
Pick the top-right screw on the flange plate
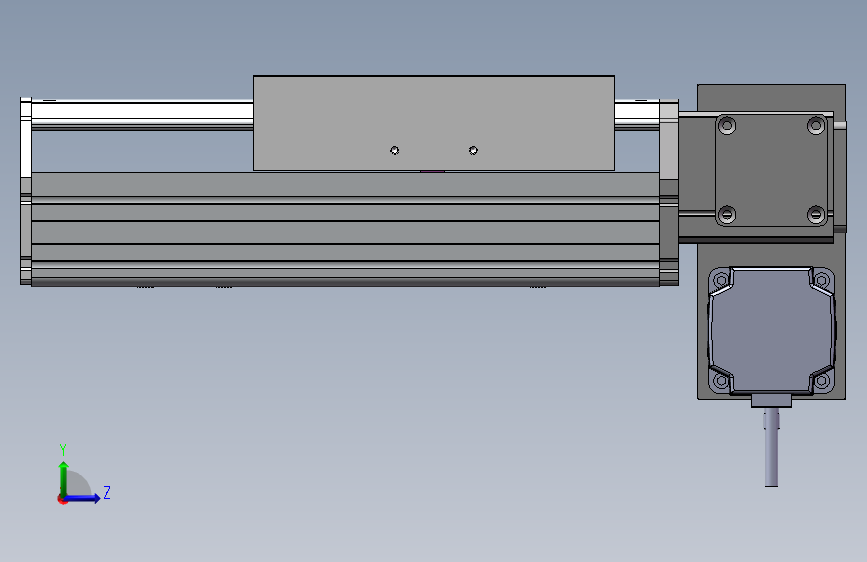point(816,126)
